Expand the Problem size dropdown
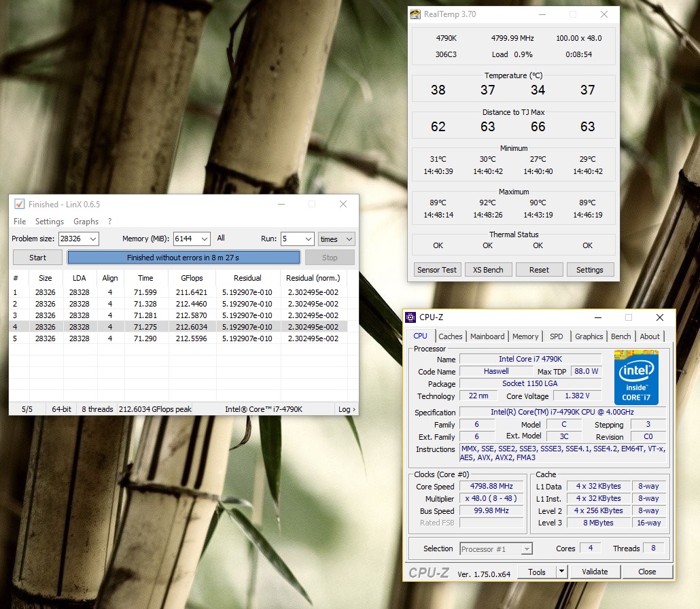The height and width of the screenshot is (609, 700). tap(93, 239)
